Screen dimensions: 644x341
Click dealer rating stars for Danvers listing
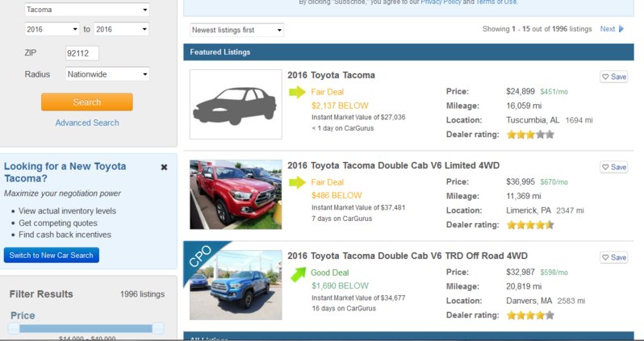[x=530, y=315]
